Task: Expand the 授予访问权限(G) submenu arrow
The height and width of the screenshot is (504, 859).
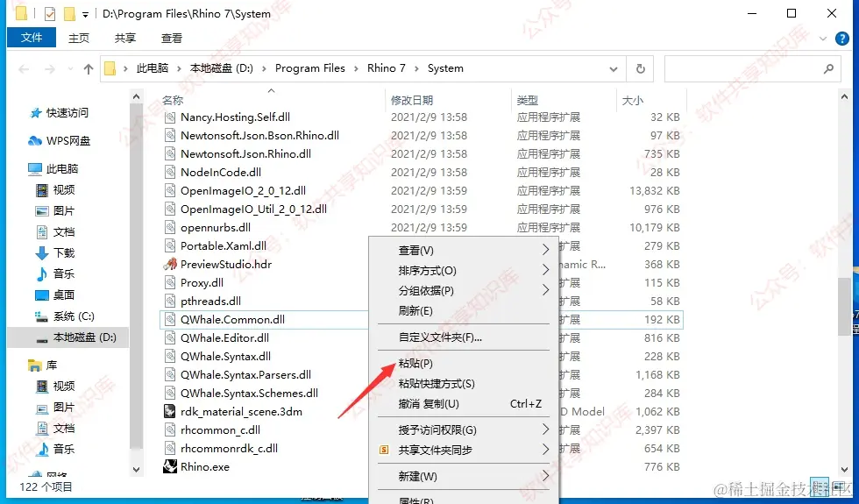Action: pos(545,429)
